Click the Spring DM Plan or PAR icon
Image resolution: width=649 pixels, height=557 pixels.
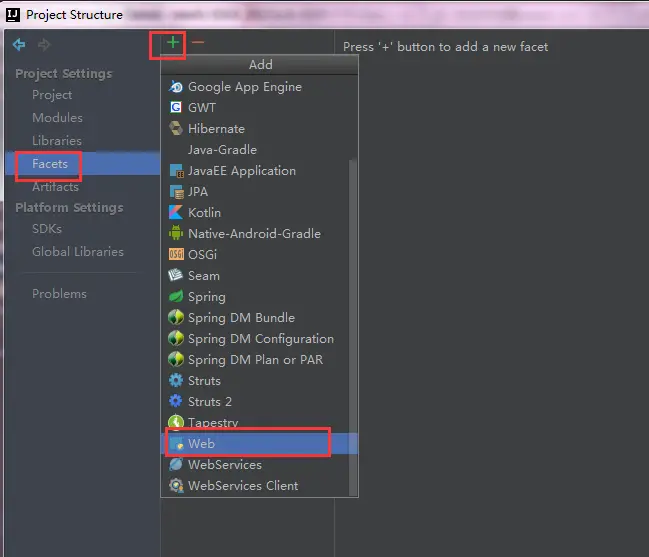(176, 360)
